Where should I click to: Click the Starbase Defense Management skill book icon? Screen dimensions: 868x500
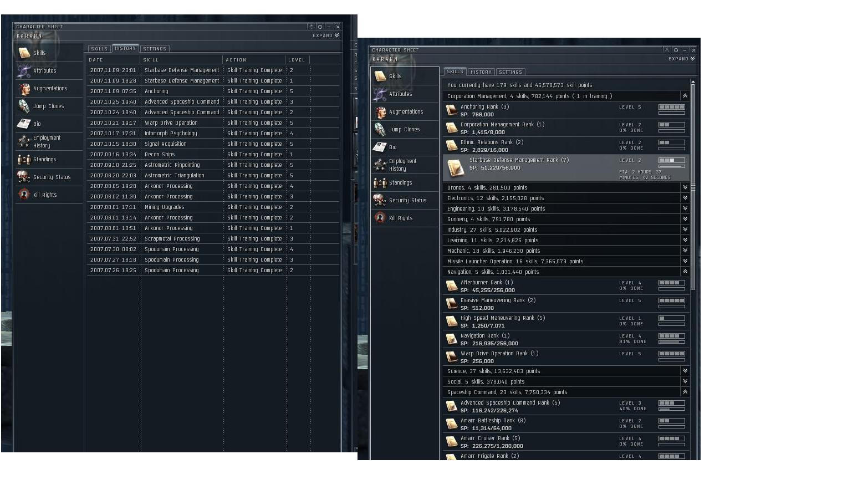click(456, 168)
